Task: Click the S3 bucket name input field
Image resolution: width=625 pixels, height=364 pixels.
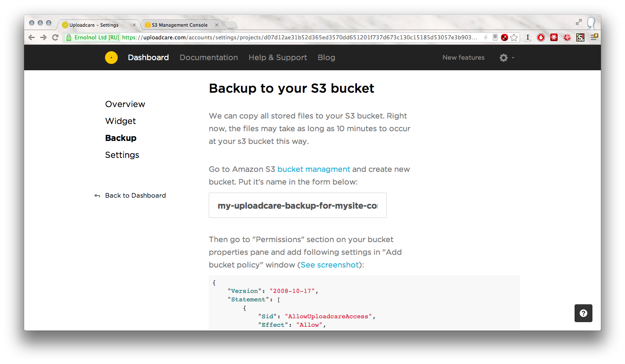Action: [298, 205]
